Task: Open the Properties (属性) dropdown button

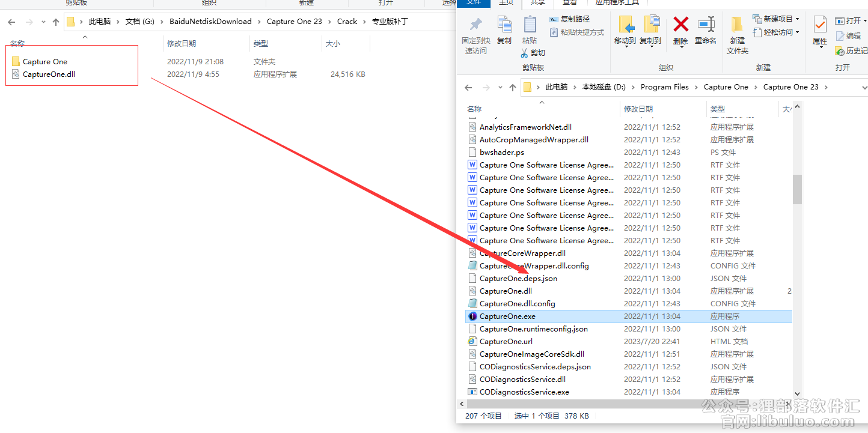Action: [x=820, y=46]
